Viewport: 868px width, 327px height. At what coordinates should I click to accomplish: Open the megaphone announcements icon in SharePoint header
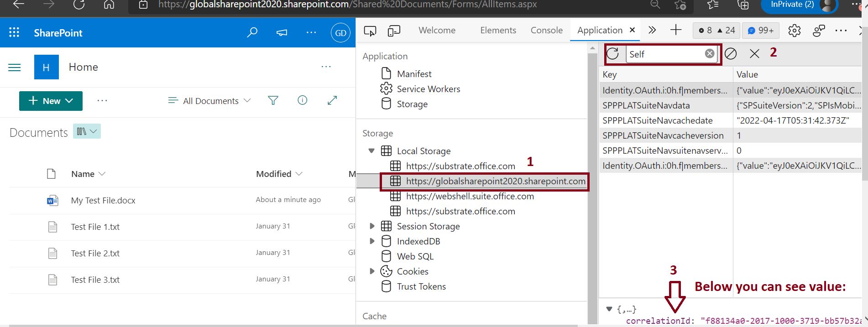click(282, 32)
